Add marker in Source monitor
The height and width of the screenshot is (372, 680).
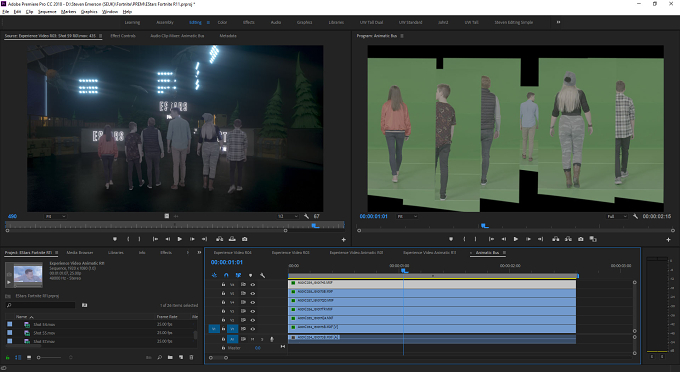point(115,239)
